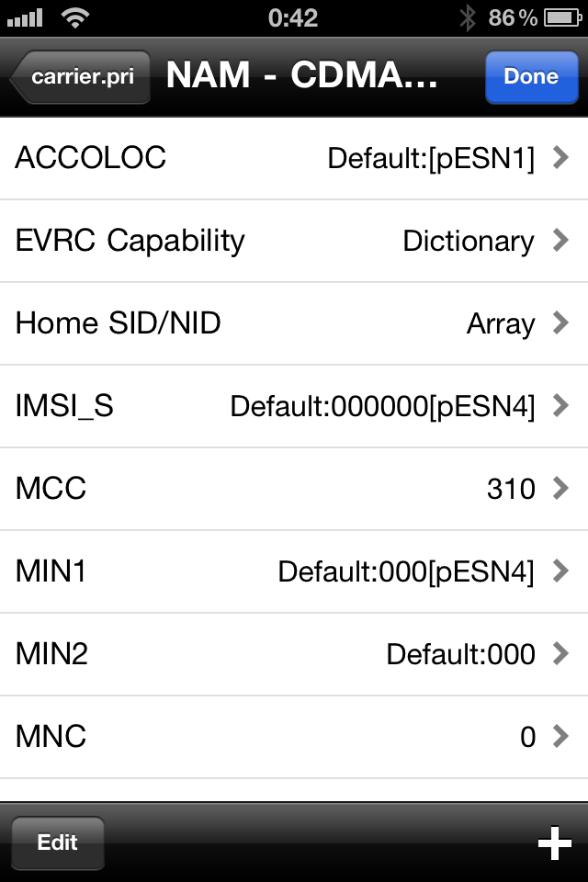Expand the ACCOLOC row chevron
Screen dimensions: 588x882
click(560, 157)
